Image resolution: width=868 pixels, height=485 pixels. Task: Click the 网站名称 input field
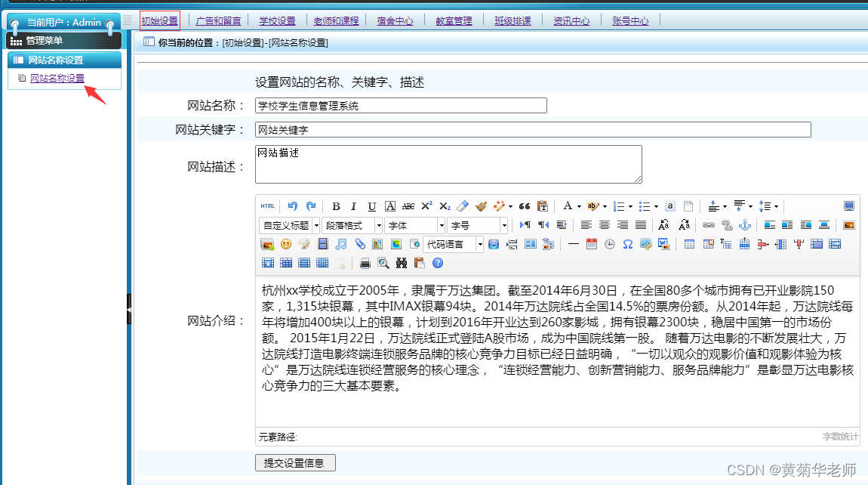(401, 105)
